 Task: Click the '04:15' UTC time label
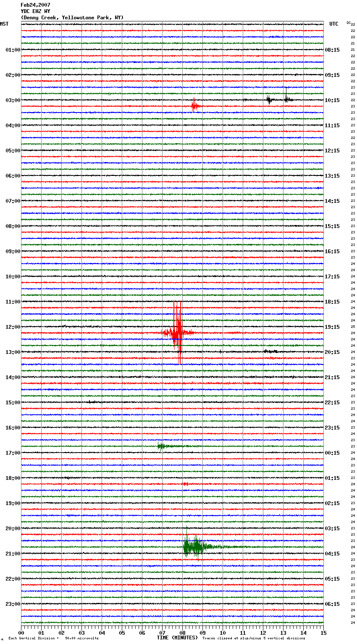332,554
